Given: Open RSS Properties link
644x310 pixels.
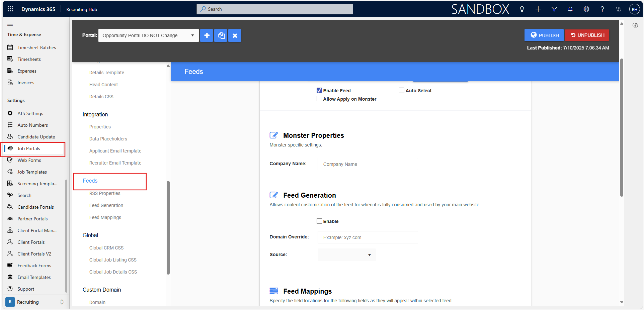Looking at the screenshot, I should click(105, 193).
